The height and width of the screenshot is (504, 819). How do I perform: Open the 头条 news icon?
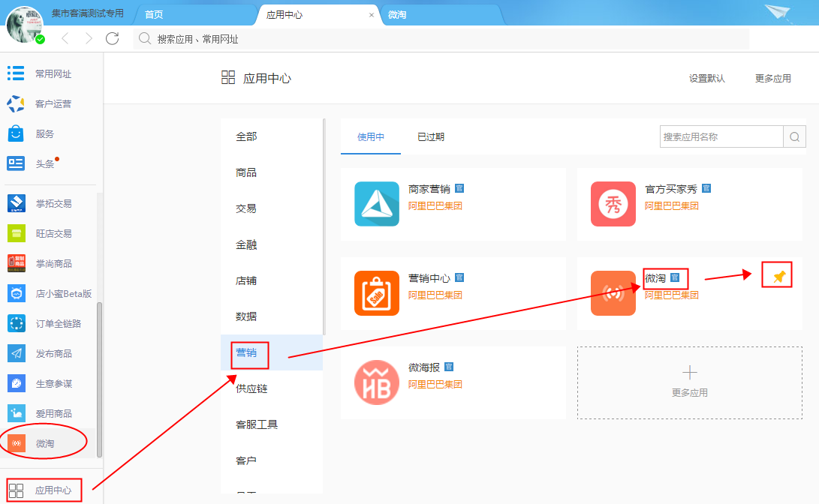(16, 163)
